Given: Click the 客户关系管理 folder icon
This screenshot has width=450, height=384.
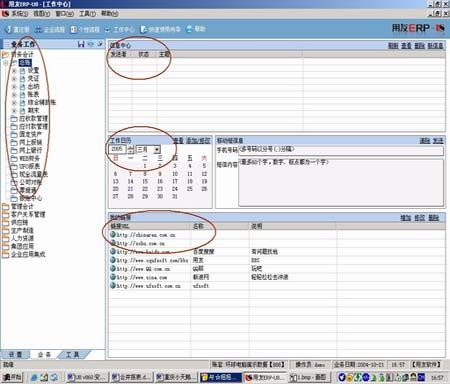Looking at the screenshot, I should (5, 215).
